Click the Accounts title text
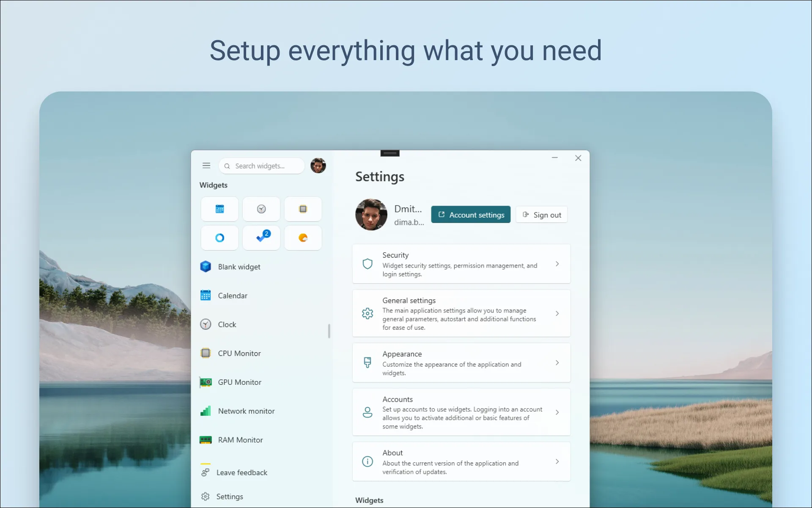The height and width of the screenshot is (508, 812). point(398,399)
